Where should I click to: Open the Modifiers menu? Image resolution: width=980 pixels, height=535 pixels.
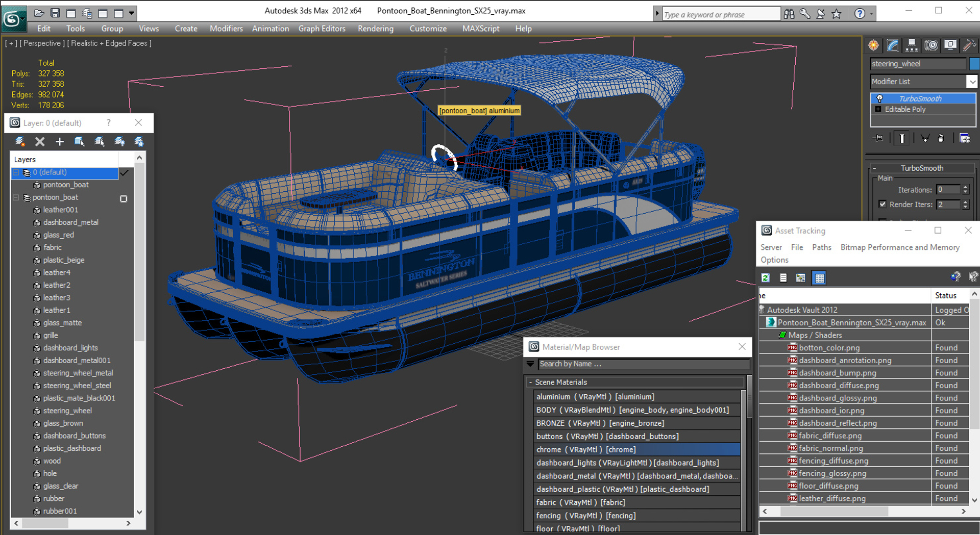pos(226,29)
